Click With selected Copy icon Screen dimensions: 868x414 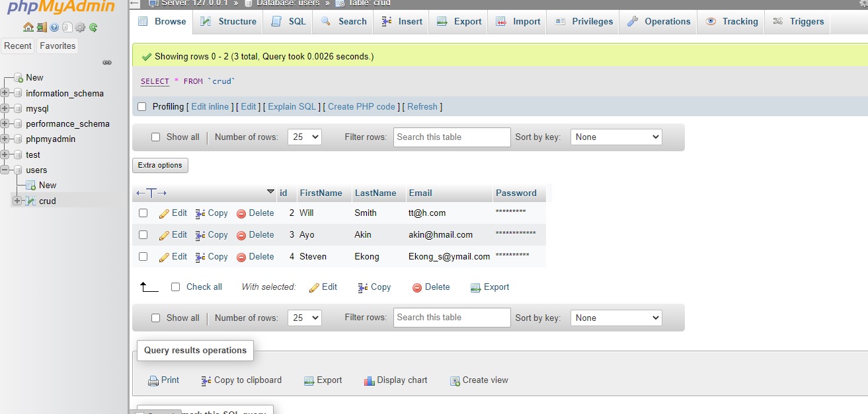[x=363, y=287]
